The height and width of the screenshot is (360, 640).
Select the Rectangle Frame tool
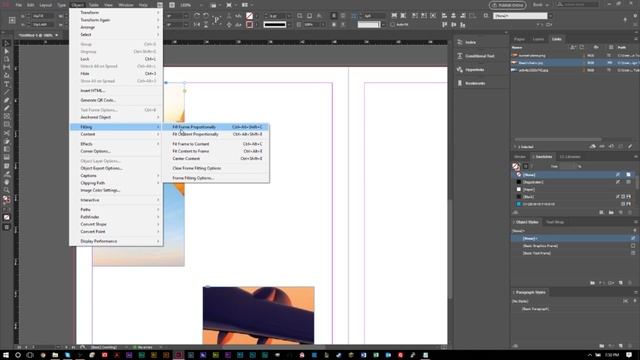tap(7, 117)
